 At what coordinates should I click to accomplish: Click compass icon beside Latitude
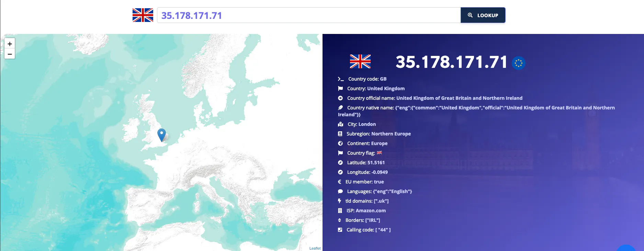coord(340,163)
